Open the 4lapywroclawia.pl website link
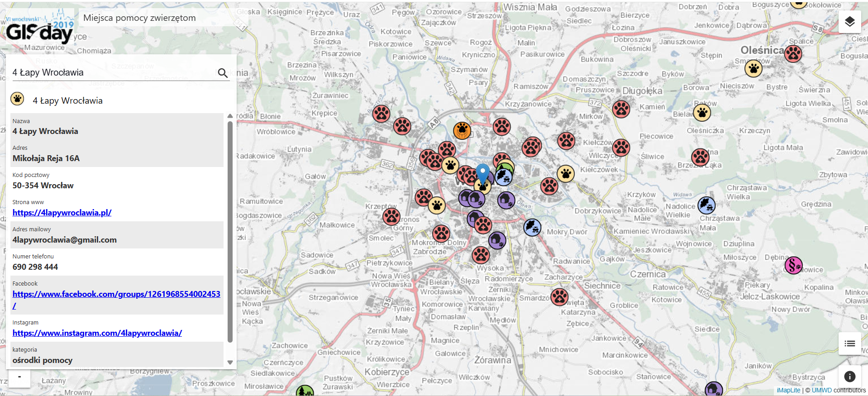The height and width of the screenshot is (396, 868). 62,213
